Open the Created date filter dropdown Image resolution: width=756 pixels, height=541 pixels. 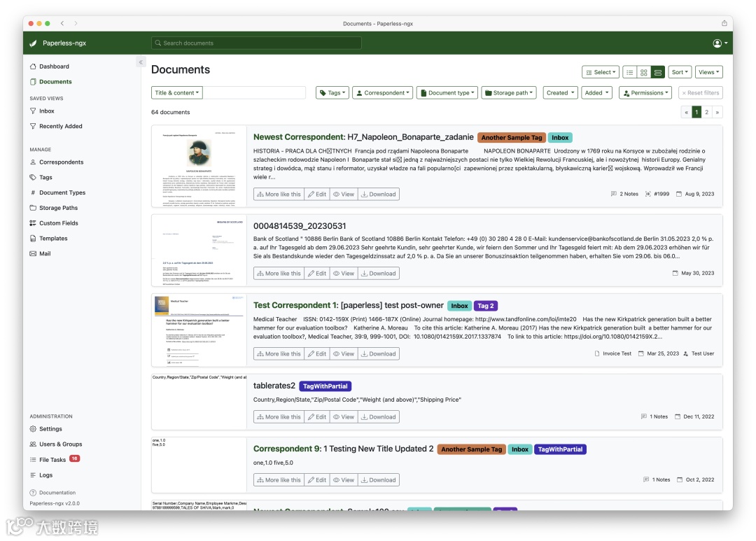(560, 93)
